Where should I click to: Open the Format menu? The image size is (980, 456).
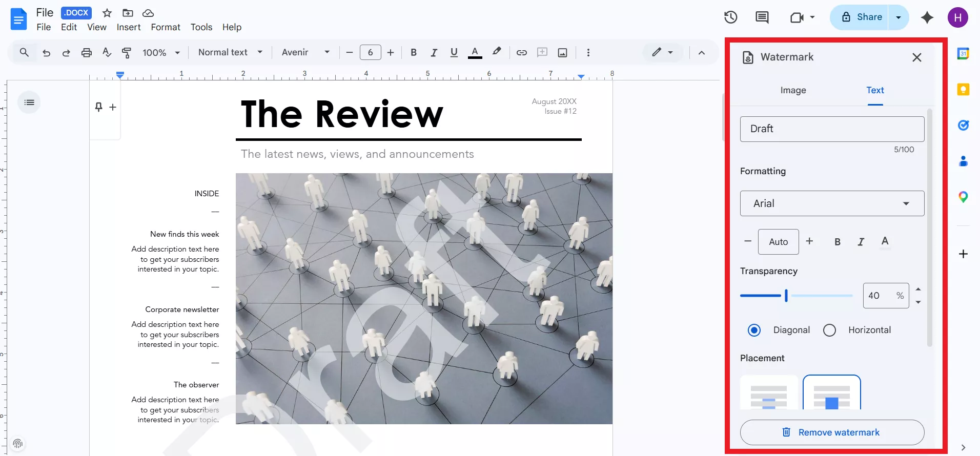(166, 27)
